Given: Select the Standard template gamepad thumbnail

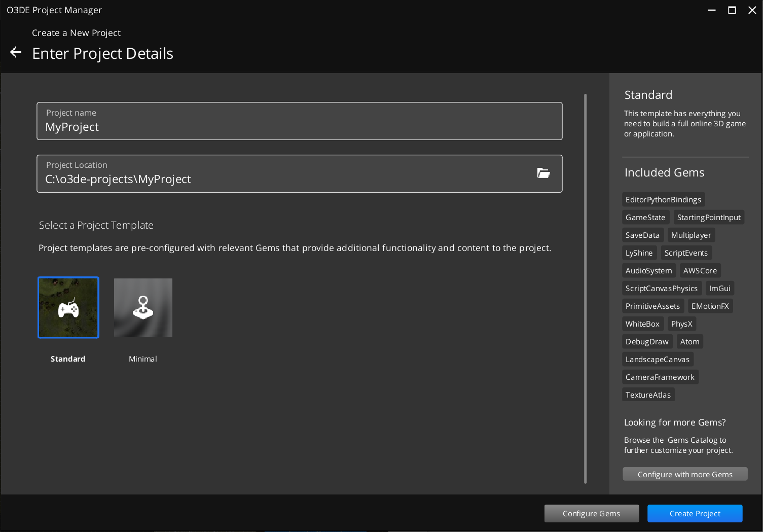Looking at the screenshot, I should [68, 307].
